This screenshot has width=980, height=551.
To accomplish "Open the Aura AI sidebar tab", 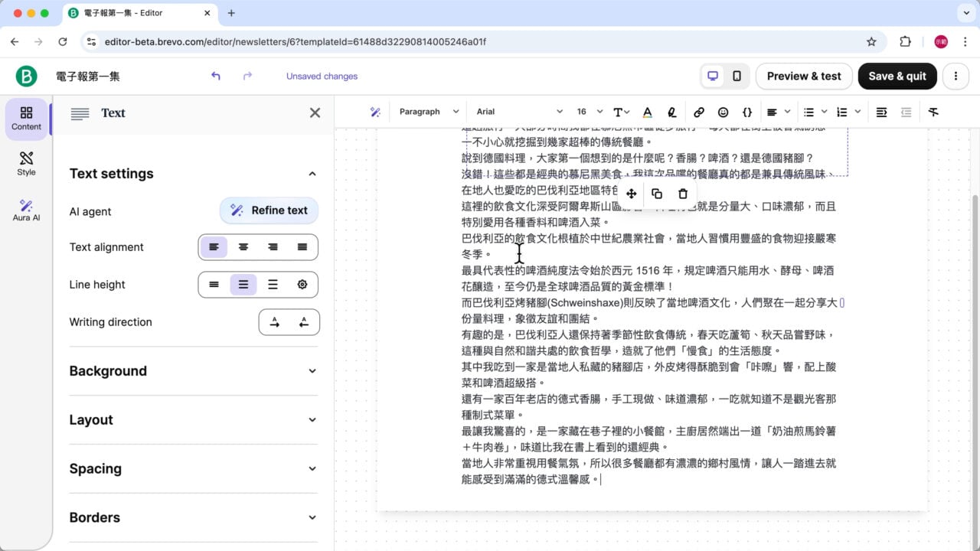I will pos(26,210).
